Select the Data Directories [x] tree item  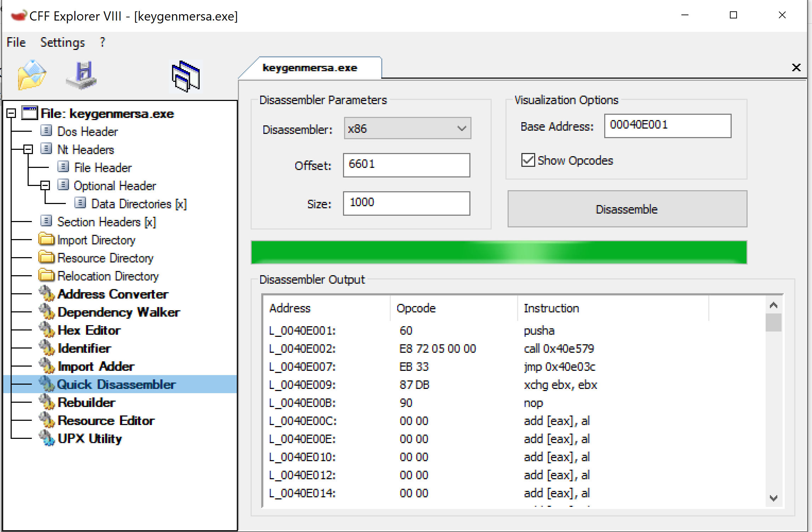pos(139,204)
